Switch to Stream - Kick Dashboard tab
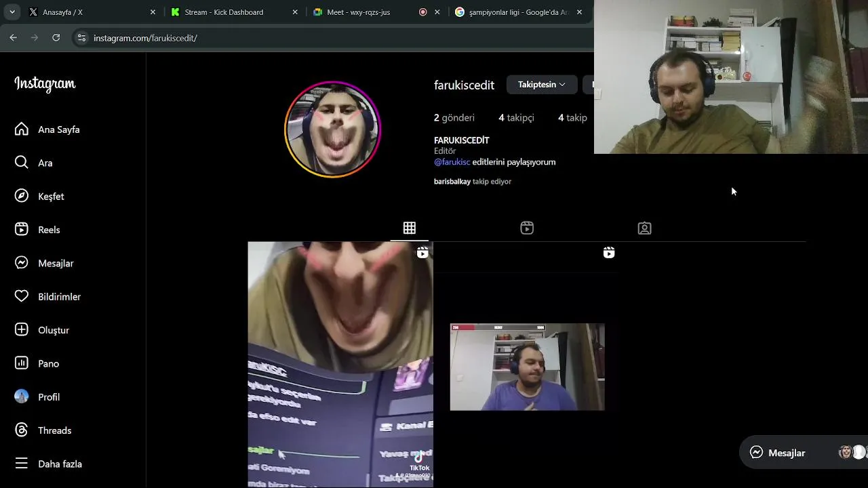 [234, 12]
